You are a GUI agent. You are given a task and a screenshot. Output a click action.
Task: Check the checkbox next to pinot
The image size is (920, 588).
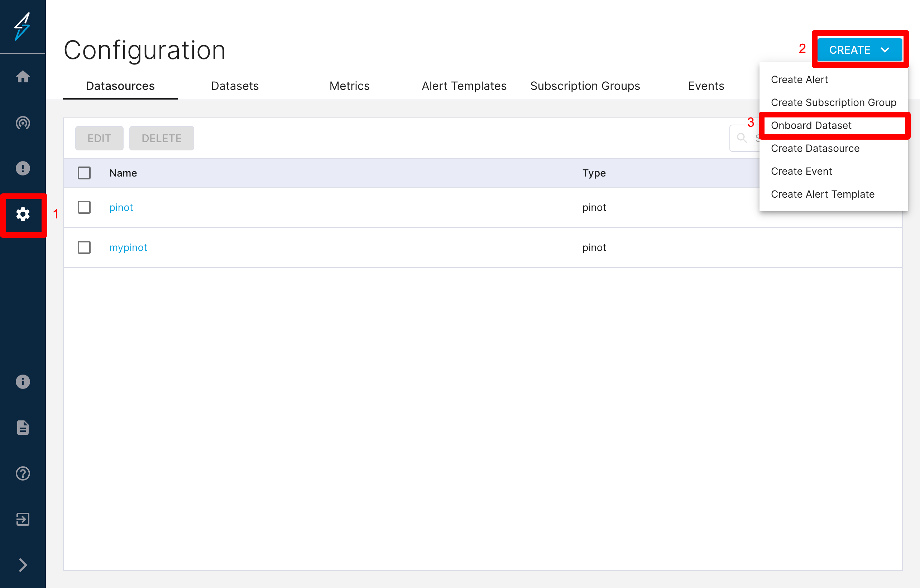coord(84,207)
